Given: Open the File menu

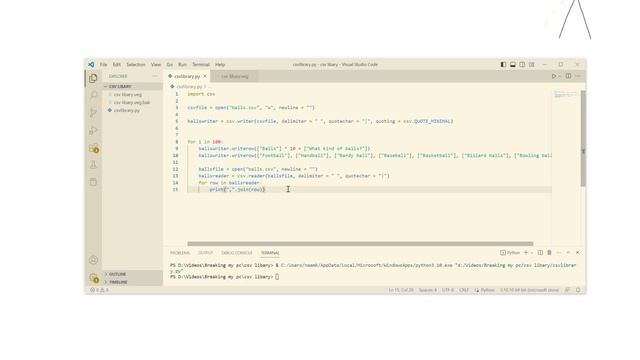Looking at the screenshot, I should 103,64.
